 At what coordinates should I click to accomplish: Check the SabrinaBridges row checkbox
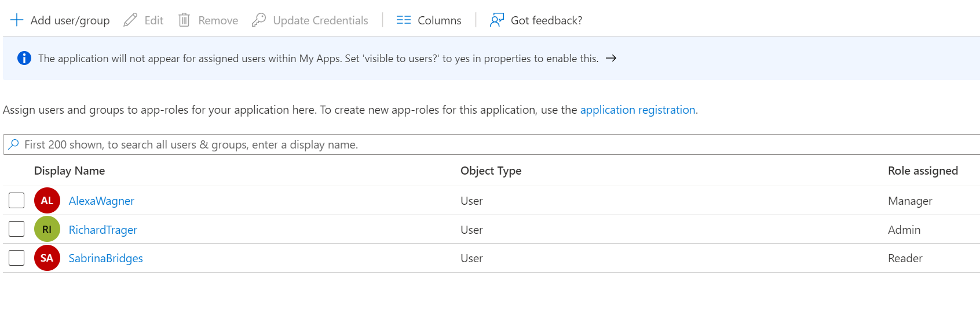coord(17,258)
